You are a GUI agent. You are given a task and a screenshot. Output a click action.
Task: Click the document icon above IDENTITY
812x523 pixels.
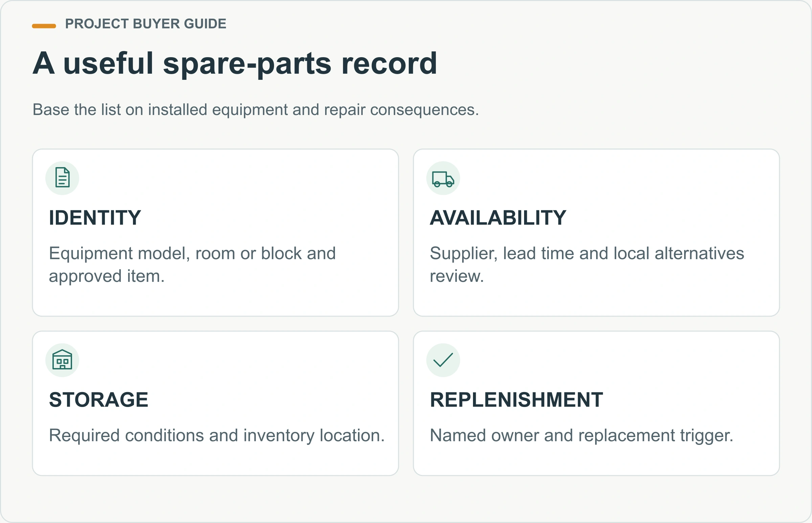click(62, 178)
